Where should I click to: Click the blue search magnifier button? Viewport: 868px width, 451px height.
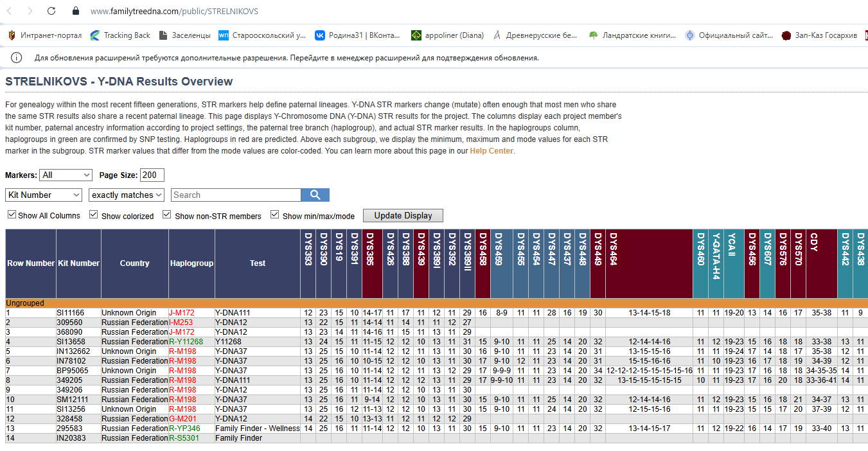(x=315, y=195)
